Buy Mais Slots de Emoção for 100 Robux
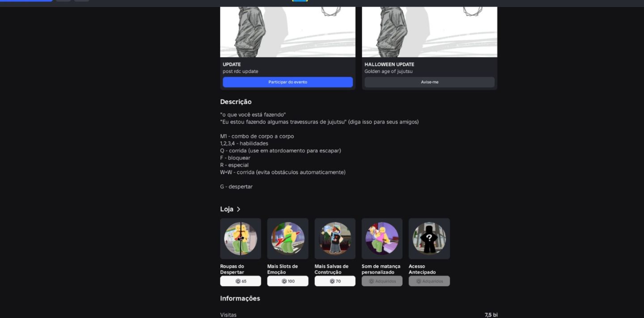644x318 pixels. (x=288, y=281)
